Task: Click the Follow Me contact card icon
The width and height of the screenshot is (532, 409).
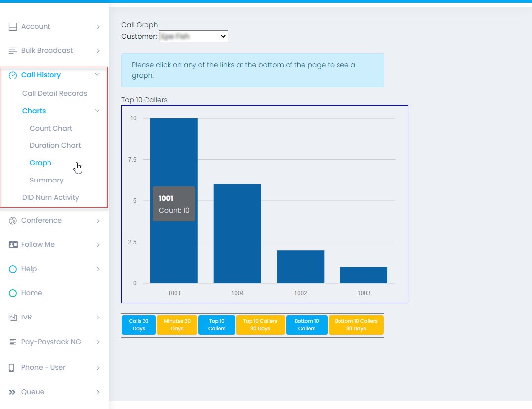Action: click(12, 244)
